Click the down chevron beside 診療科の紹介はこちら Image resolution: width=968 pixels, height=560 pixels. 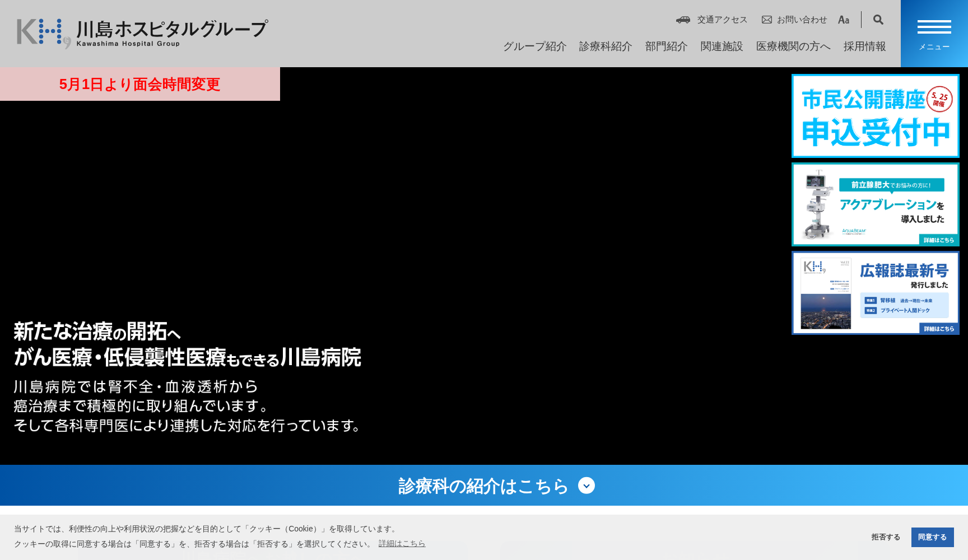586,486
